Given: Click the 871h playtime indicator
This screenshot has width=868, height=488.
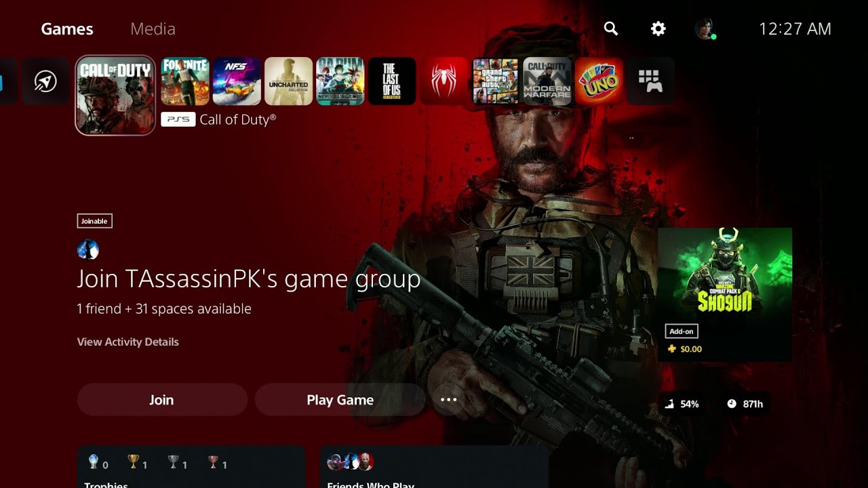Looking at the screenshot, I should tap(745, 404).
